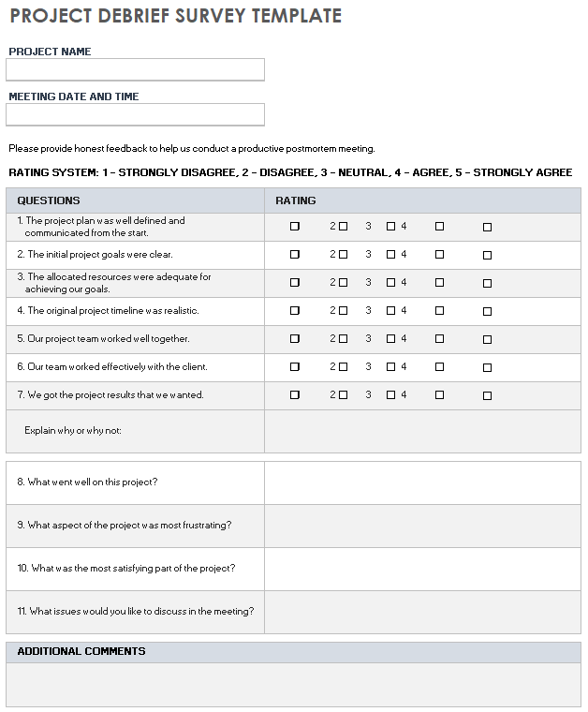Select the third checkbox for allocated resources question
Viewport: 588px width, 712px height.
click(390, 283)
